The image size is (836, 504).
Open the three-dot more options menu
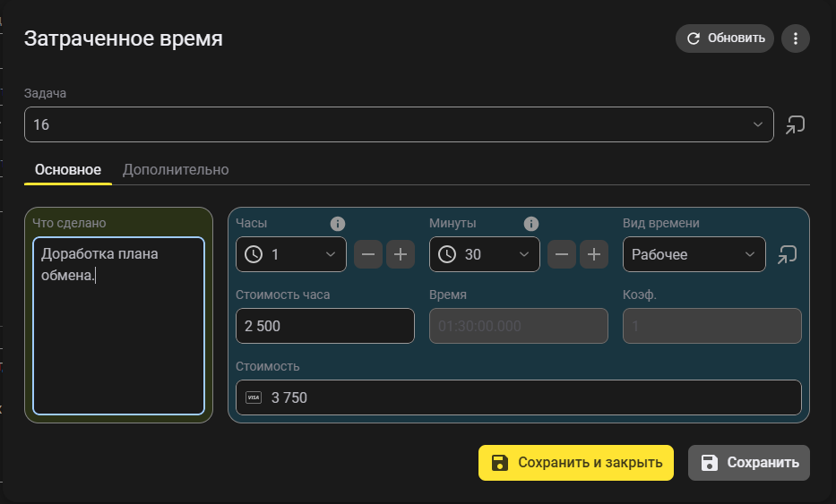coord(796,38)
